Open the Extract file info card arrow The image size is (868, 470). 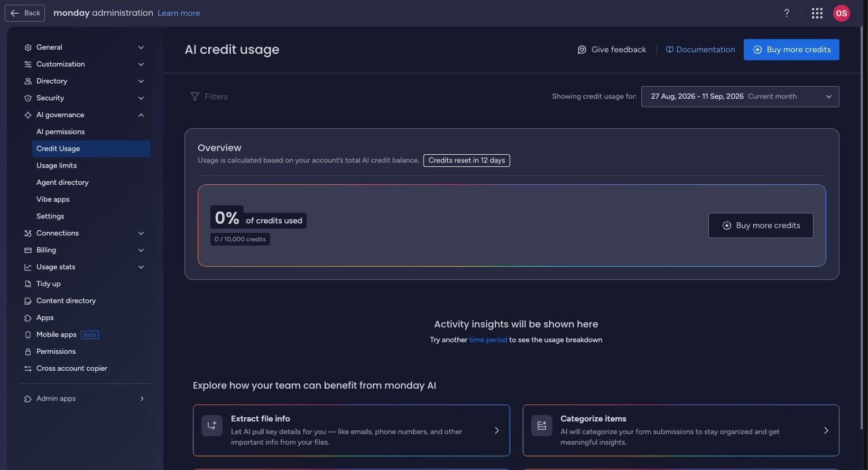pos(497,430)
